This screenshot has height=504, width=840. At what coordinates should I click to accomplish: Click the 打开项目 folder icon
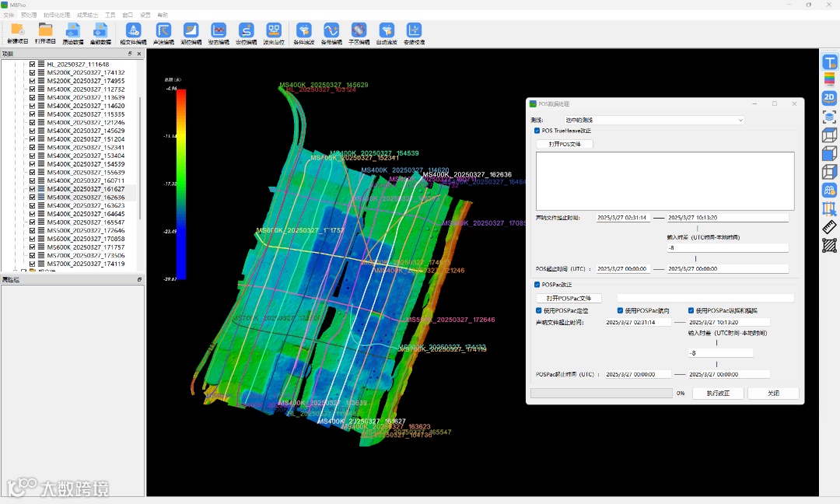point(45,33)
